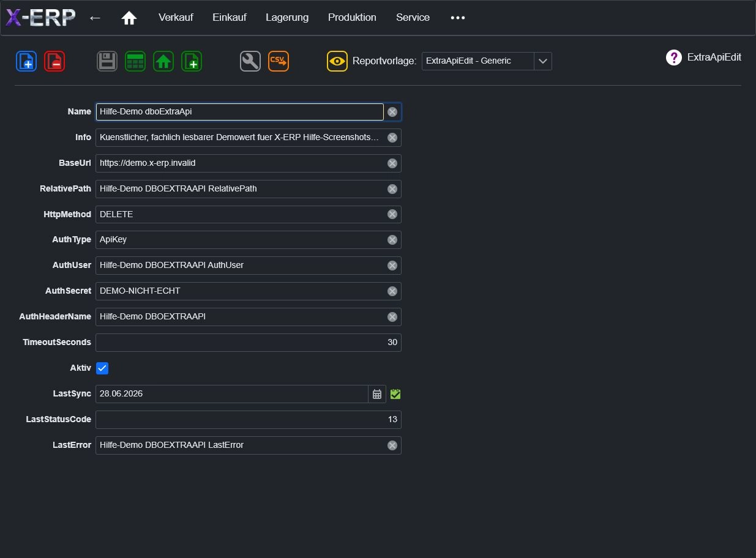The width and height of the screenshot is (756, 558).
Task: Click the green calendar check icon beside LastSync
Action: click(395, 394)
